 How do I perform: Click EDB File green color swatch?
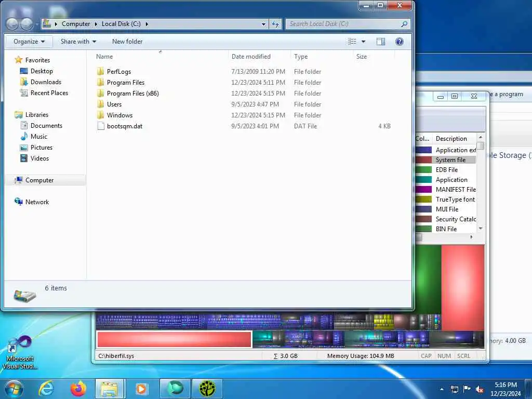click(424, 170)
